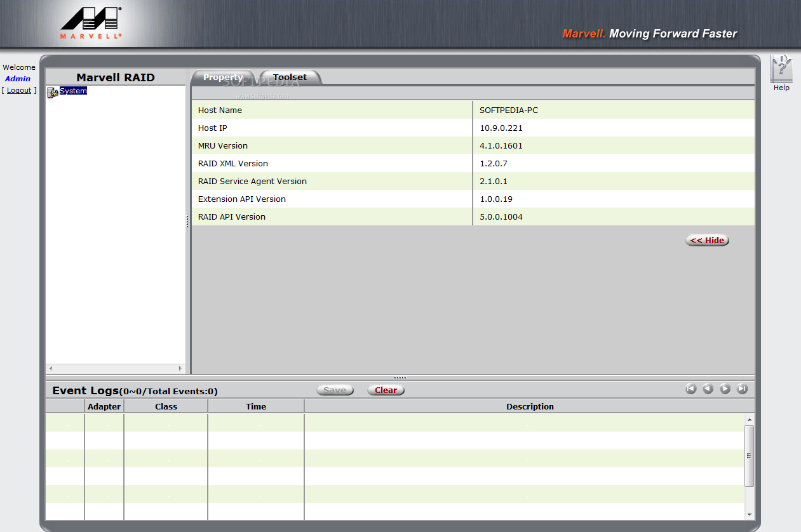
Task: Click the Logout link
Action: coord(19,90)
